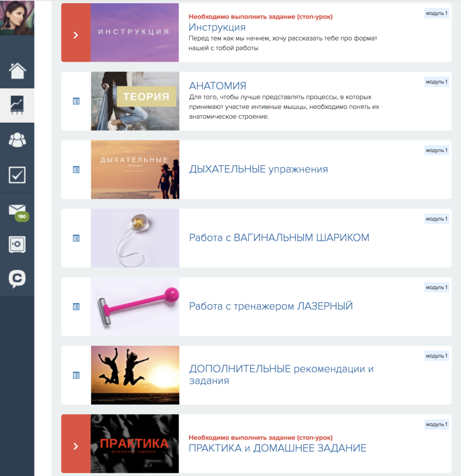Open the АНАТОМИЯ lesson link
This screenshot has width=461, height=476.
217,86
